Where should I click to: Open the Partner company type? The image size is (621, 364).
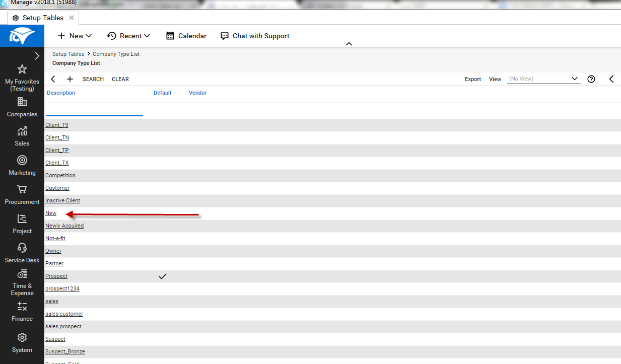(54, 263)
